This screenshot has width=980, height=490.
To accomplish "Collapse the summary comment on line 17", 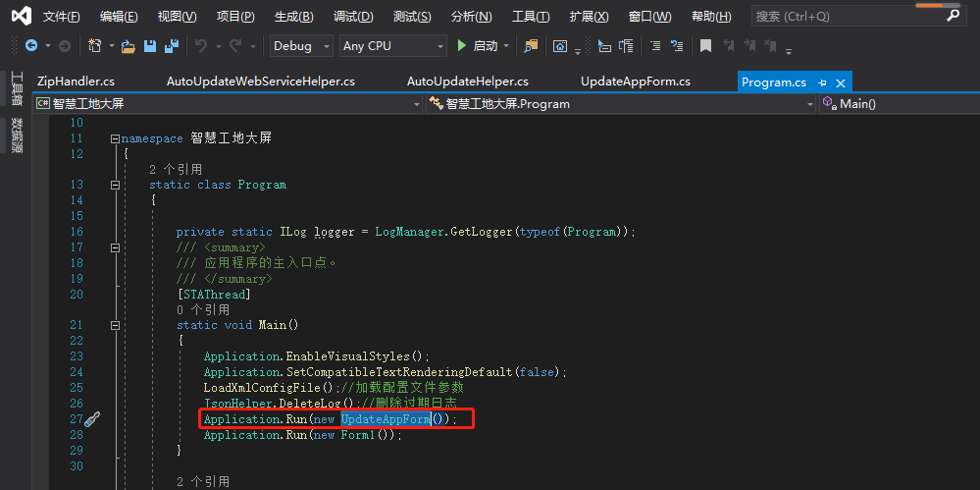I will 115,247.
